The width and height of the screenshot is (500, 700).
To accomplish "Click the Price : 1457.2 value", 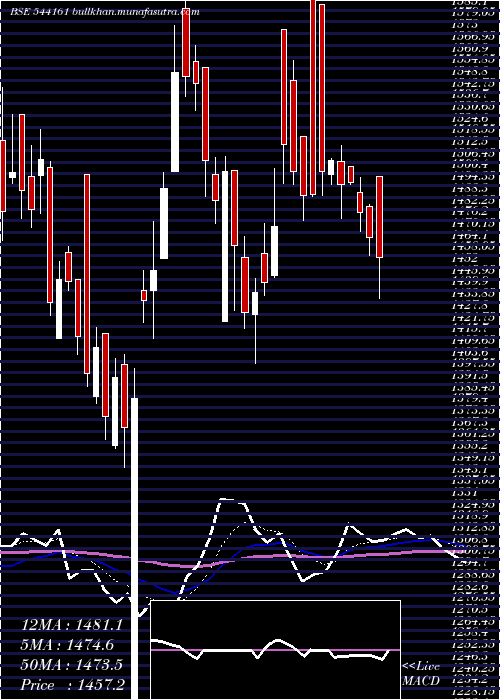I will [x=72, y=685].
